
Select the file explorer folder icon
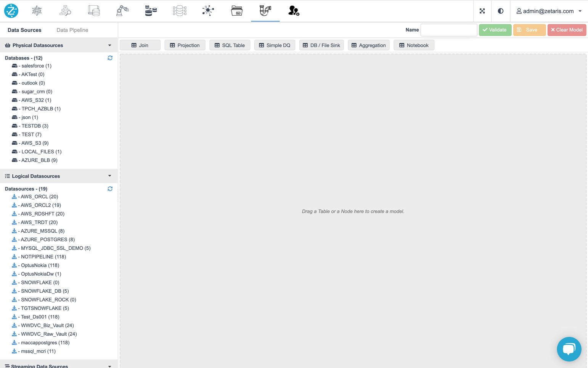pyautogui.click(x=236, y=11)
